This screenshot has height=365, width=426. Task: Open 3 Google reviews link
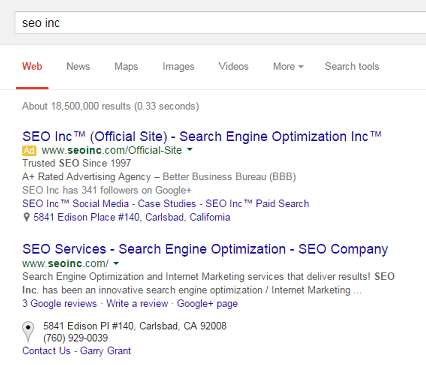(60, 303)
